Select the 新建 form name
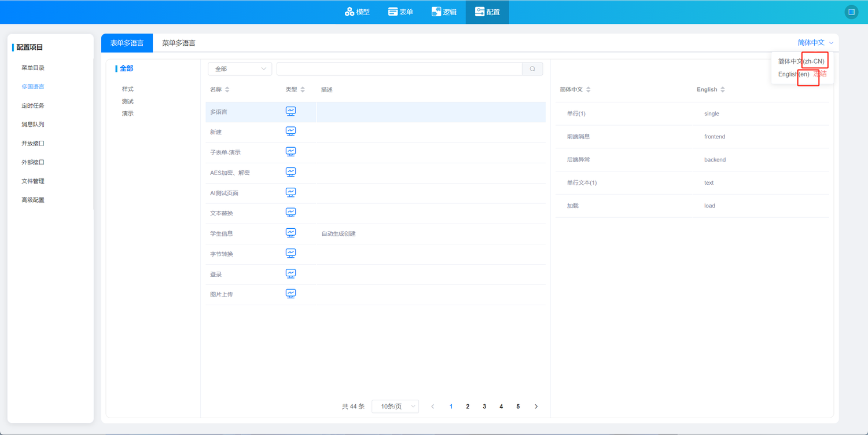This screenshot has height=435, width=868. click(x=216, y=132)
